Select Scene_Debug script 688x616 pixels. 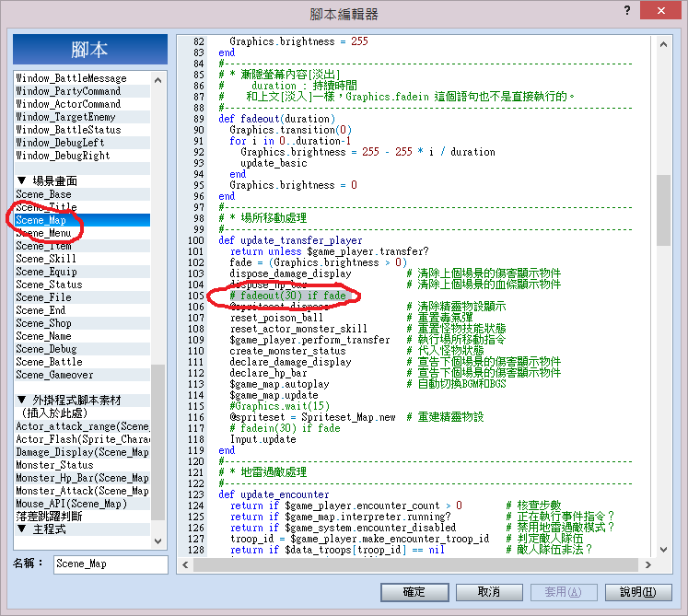click(83, 349)
